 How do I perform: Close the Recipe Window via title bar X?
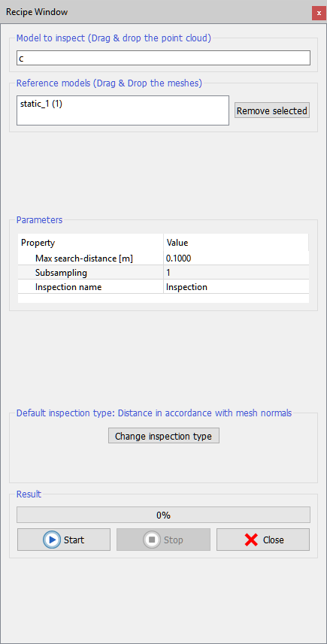point(319,13)
